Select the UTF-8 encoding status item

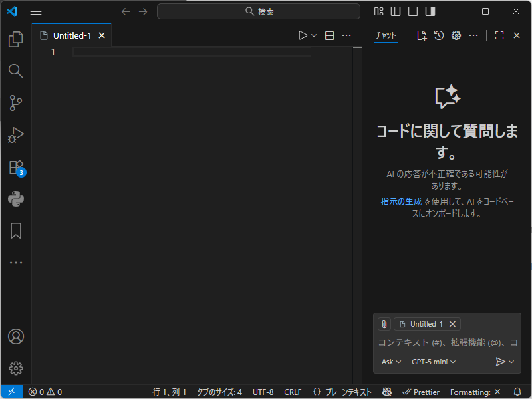point(263,392)
